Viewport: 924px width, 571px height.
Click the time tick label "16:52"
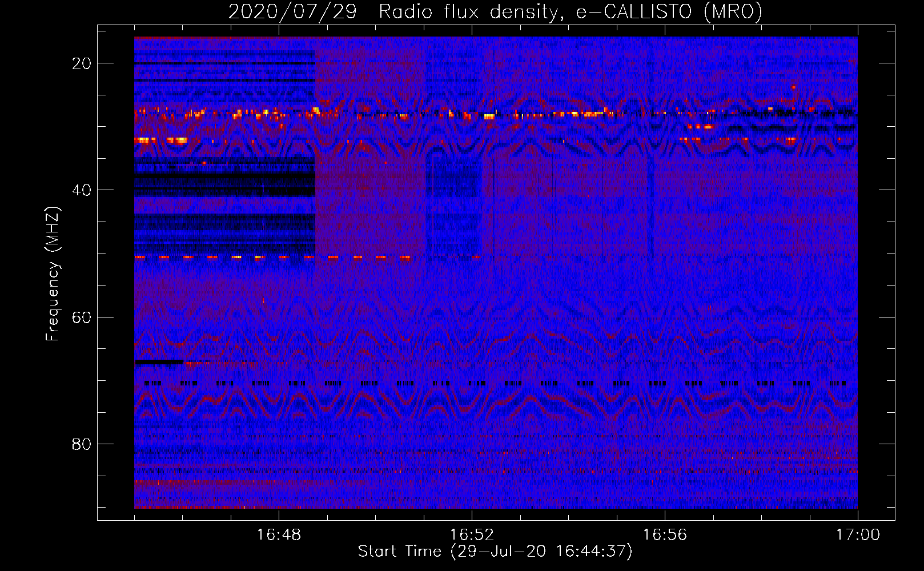472,535
